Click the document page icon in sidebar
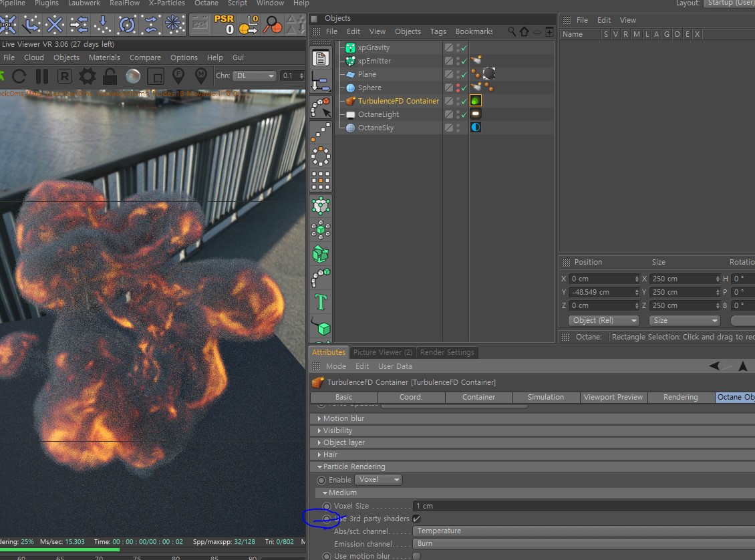 coord(321,58)
